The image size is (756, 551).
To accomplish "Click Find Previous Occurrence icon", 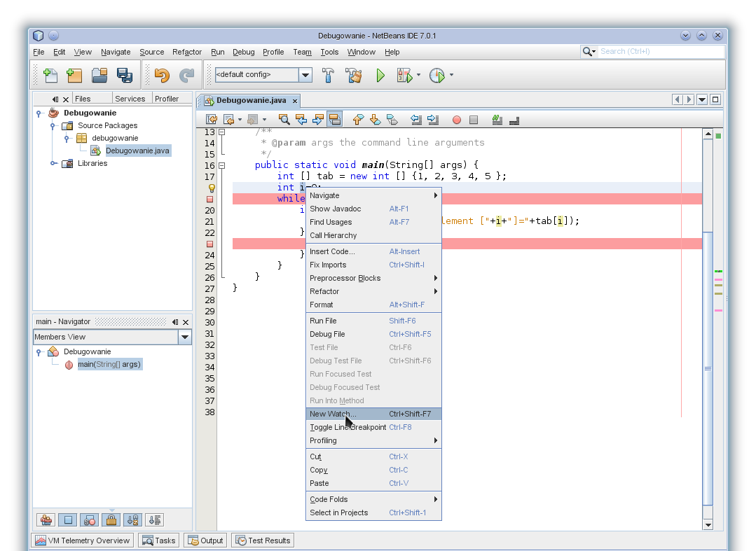I will 301,120.
